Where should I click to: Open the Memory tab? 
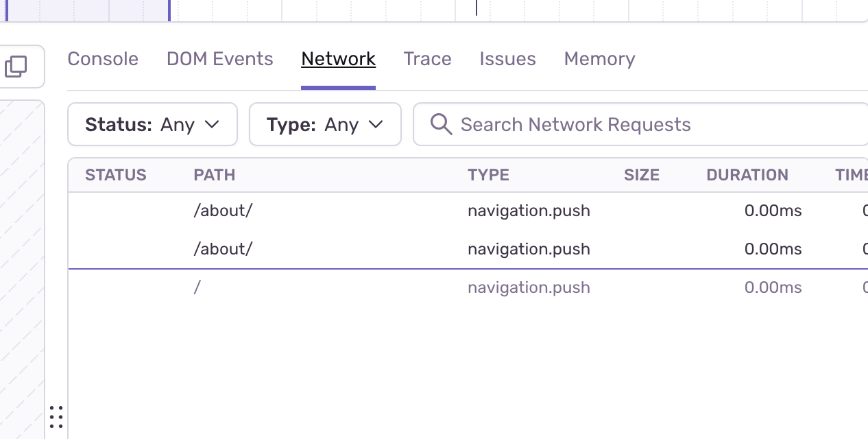coord(599,59)
